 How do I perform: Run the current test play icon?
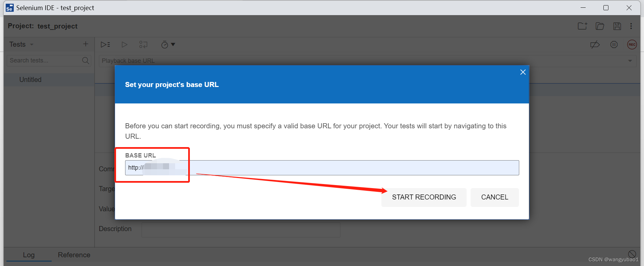tap(124, 44)
